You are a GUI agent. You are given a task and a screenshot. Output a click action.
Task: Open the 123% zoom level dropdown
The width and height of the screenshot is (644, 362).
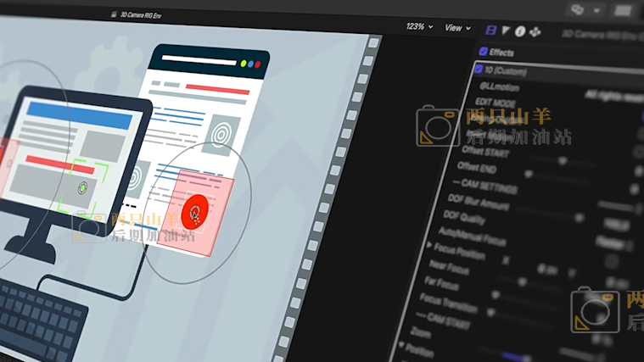(420, 27)
